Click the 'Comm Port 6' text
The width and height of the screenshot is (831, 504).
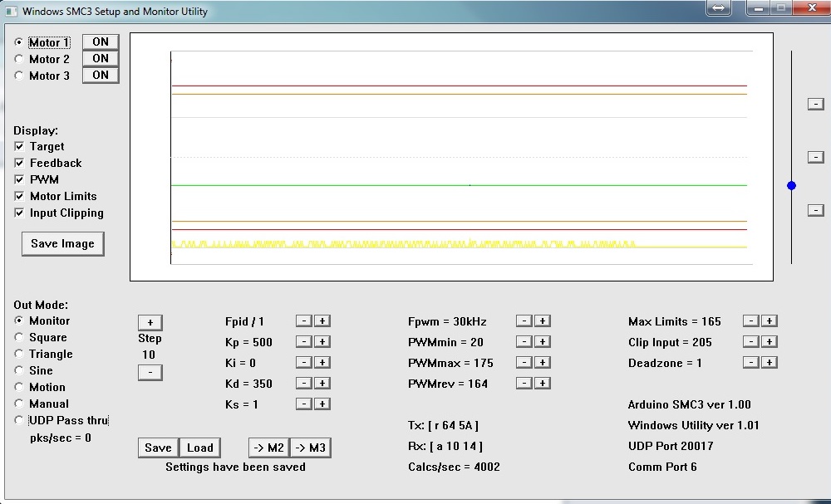(662, 467)
